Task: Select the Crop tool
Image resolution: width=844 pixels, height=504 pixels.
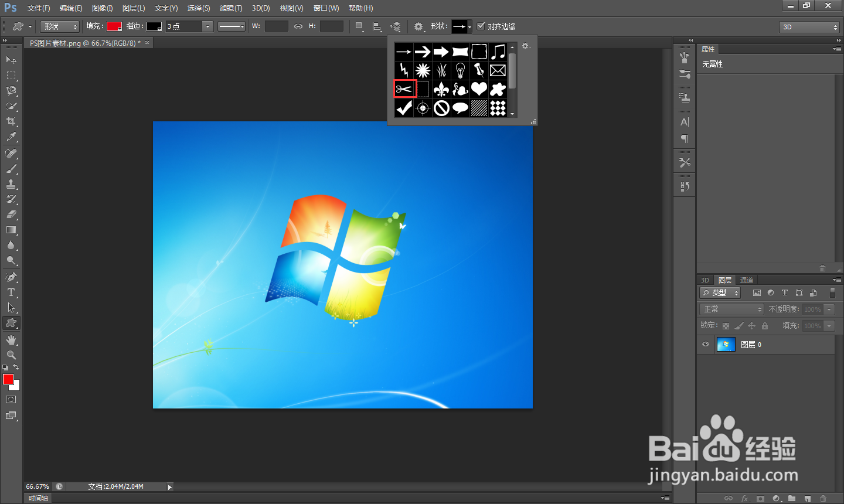Action: (x=11, y=121)
